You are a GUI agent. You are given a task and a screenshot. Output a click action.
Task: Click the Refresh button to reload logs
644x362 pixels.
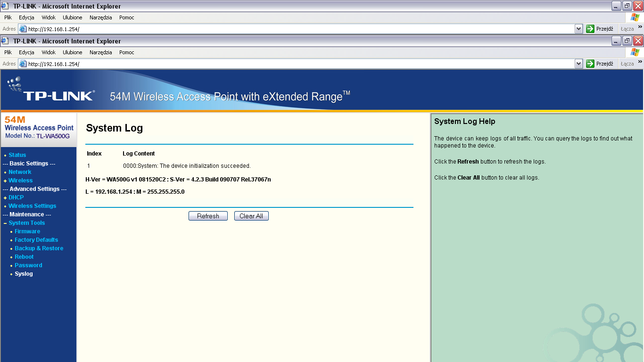point(208,216)
